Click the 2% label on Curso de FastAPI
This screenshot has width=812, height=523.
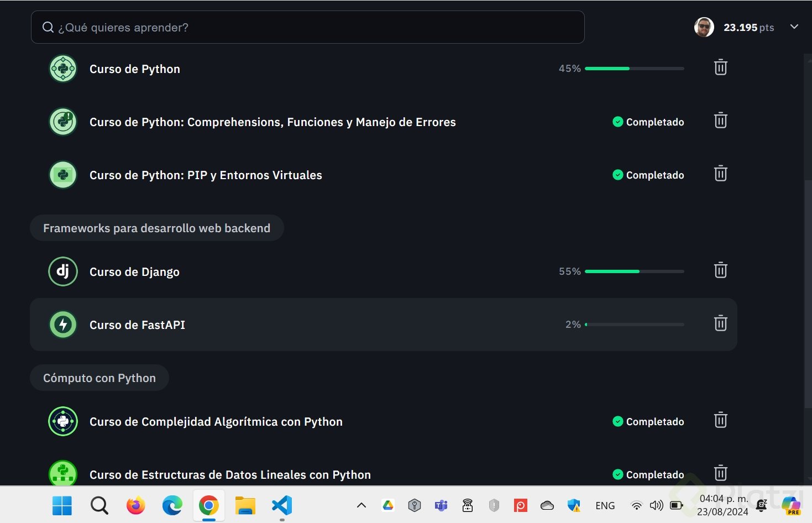(573, 325)
